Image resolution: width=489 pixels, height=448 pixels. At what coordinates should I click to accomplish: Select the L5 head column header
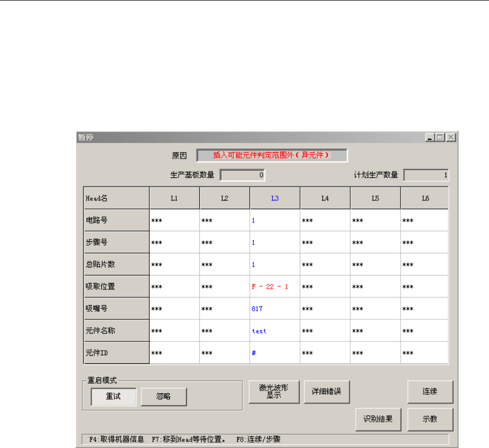point(375,198)
